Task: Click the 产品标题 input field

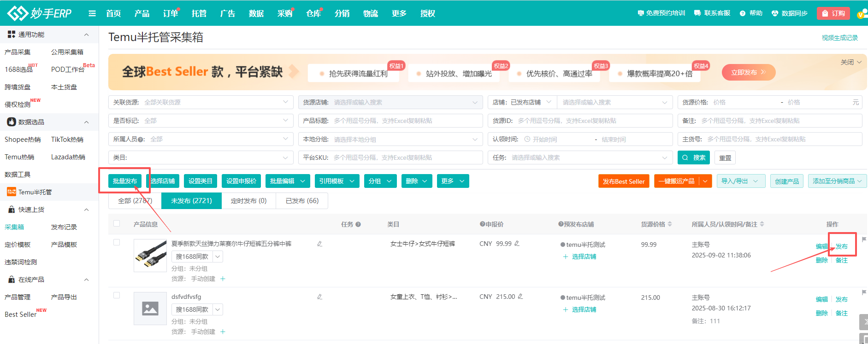Action: [390, 121]
